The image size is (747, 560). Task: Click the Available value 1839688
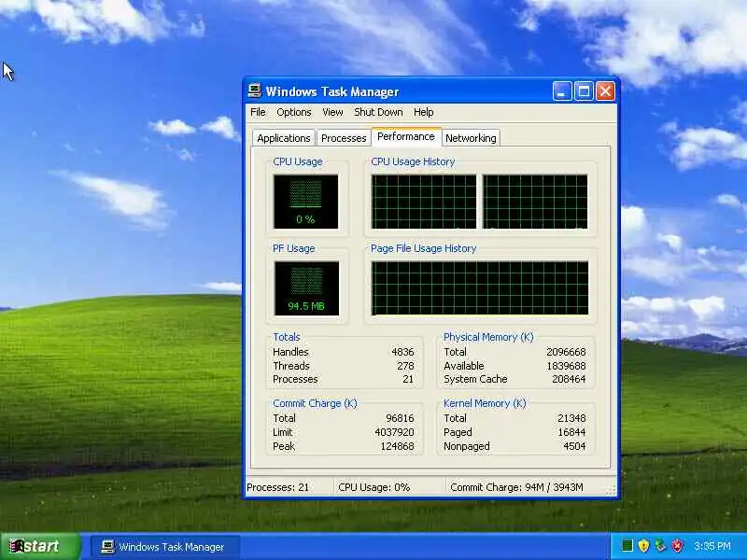tap(566, 366)
